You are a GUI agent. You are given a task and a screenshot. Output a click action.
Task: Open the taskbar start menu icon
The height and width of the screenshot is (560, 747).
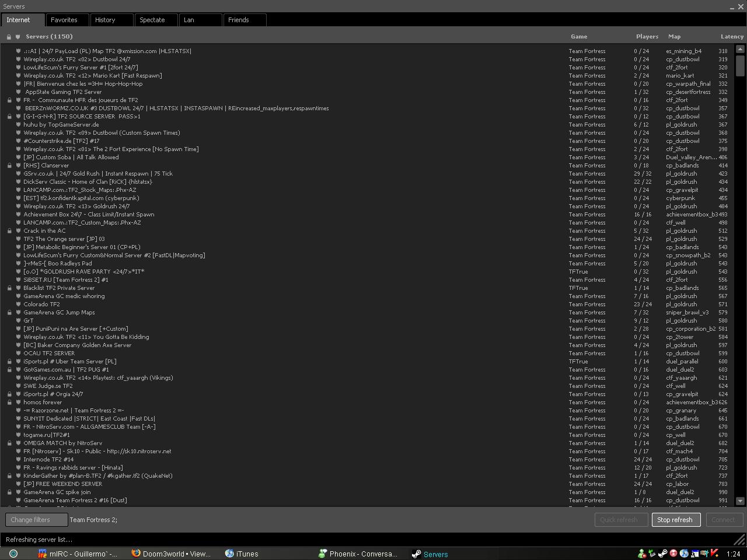click(x=13, y=554)
